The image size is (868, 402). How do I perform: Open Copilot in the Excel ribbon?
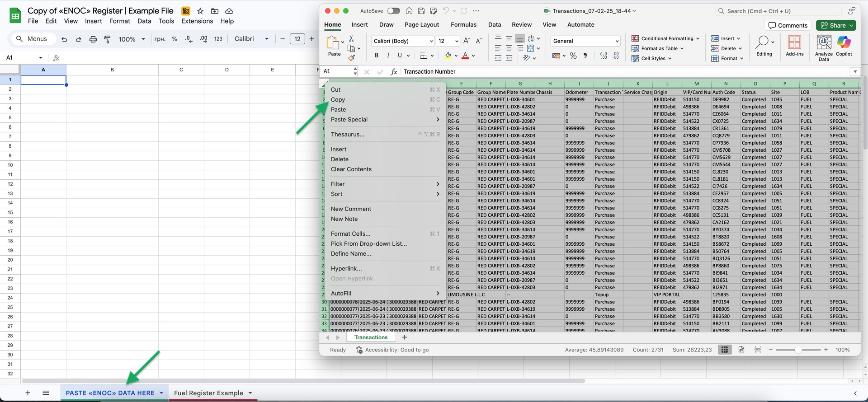(844, 46)
